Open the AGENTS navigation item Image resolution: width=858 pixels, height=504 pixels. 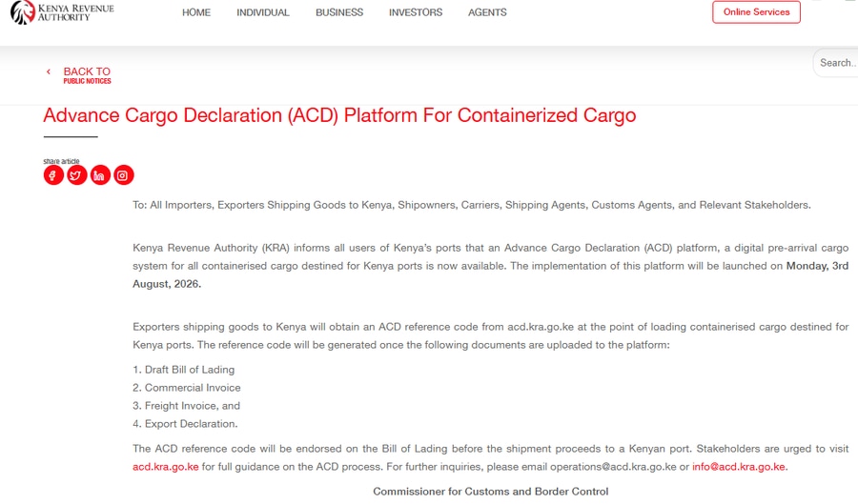coord(487,12)
